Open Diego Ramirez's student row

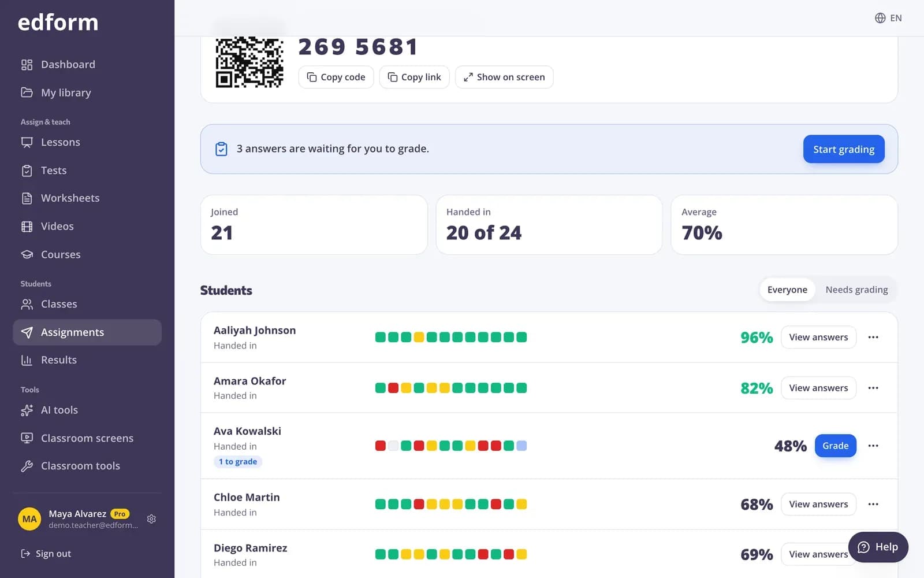549,554
